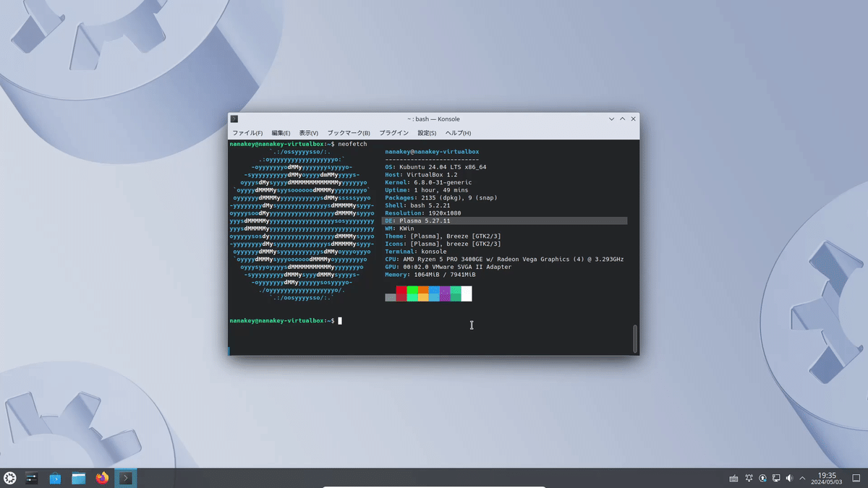Open the 設定(S) menu in Konsole
Image resolution: width=868 pixels, height=488 pixels.
coord(427,133)
